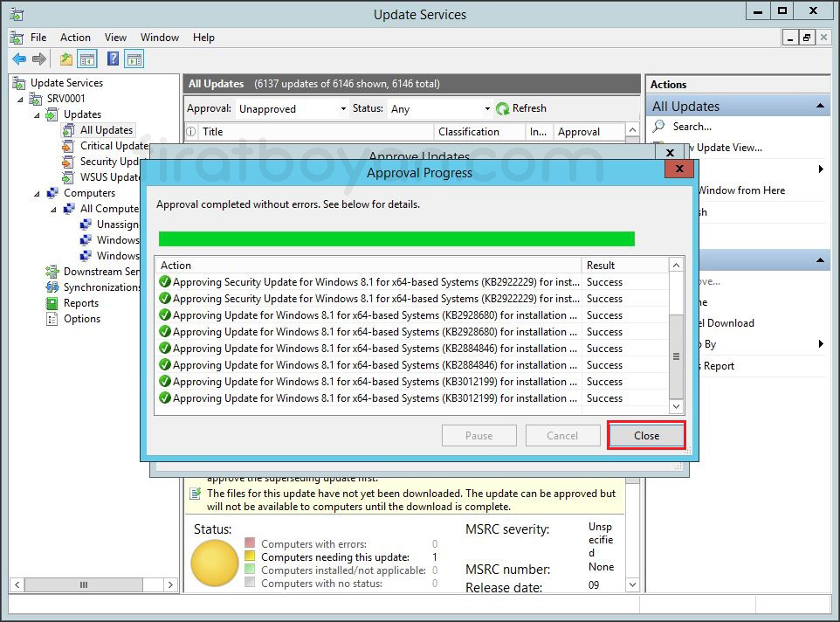840x622 pixels.
Task: Open the File menu
Action: click(38, 38)
